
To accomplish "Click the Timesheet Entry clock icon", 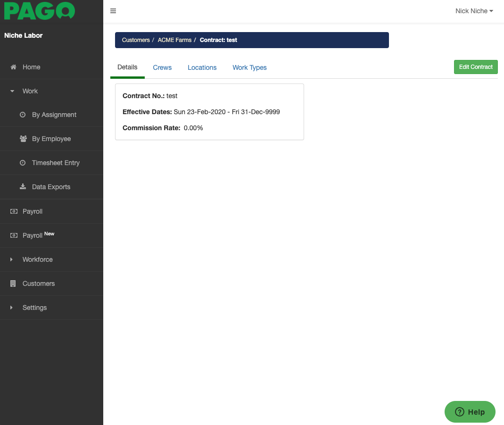I will (23, 163).
